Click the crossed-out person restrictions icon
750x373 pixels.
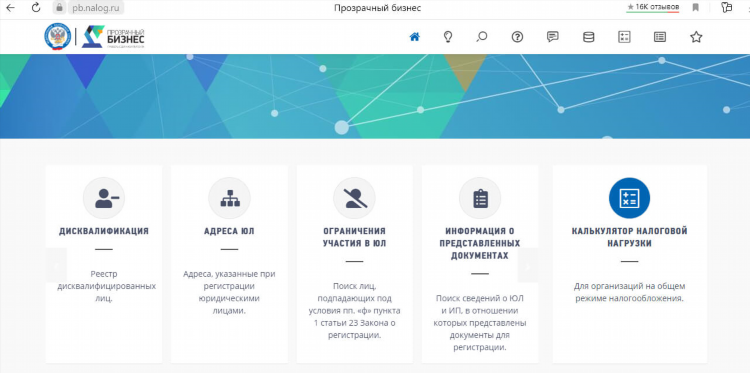click(x=354, y=198)
